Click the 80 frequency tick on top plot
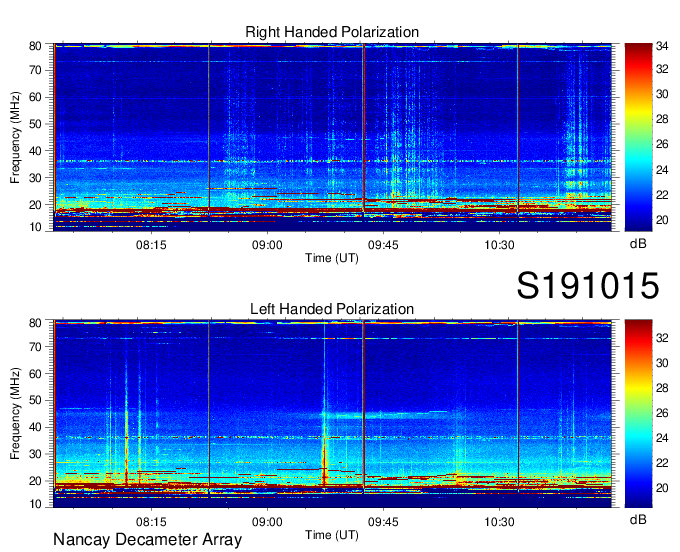 point(35,46)
